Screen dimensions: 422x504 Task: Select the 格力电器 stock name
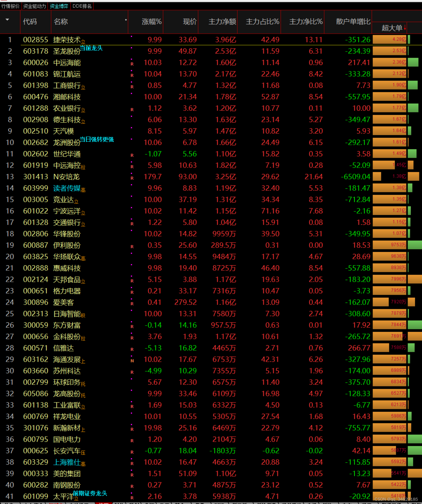[67, 291]
